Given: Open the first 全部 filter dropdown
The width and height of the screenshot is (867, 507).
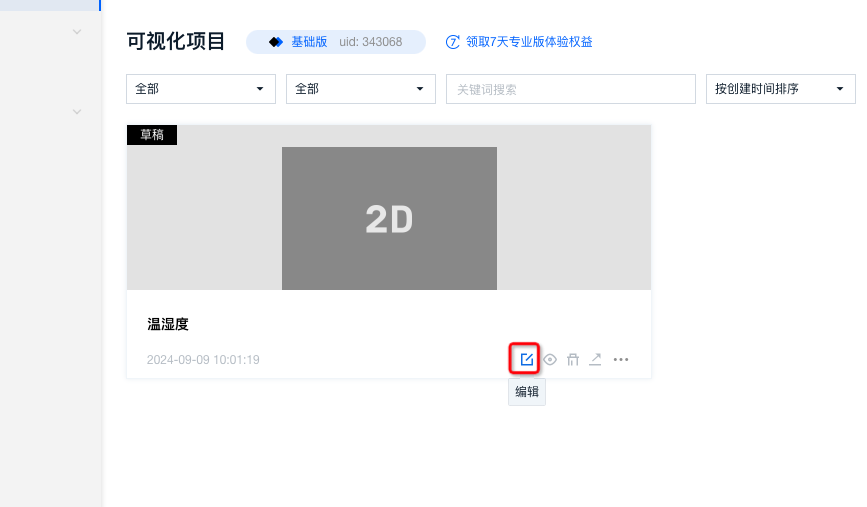Looking at the screenshot, I should 201,89.
